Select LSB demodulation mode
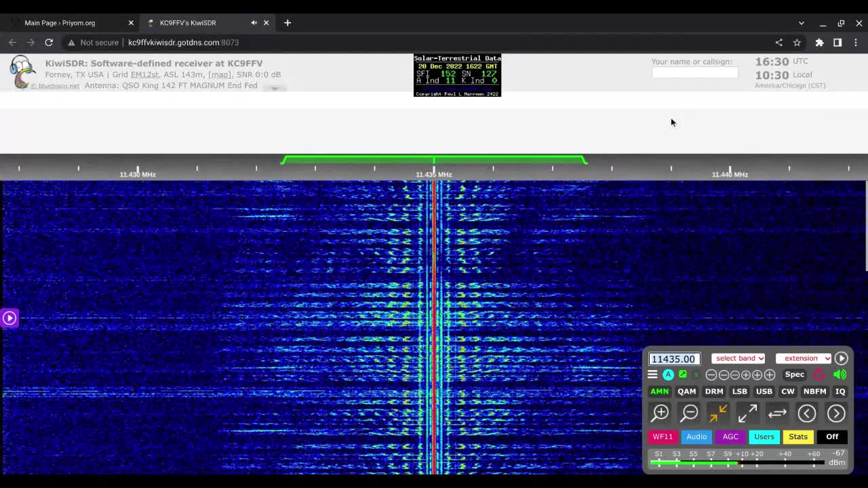Image resolution: width=868 pixels, height=488 pixels. (x=740, y=391)
